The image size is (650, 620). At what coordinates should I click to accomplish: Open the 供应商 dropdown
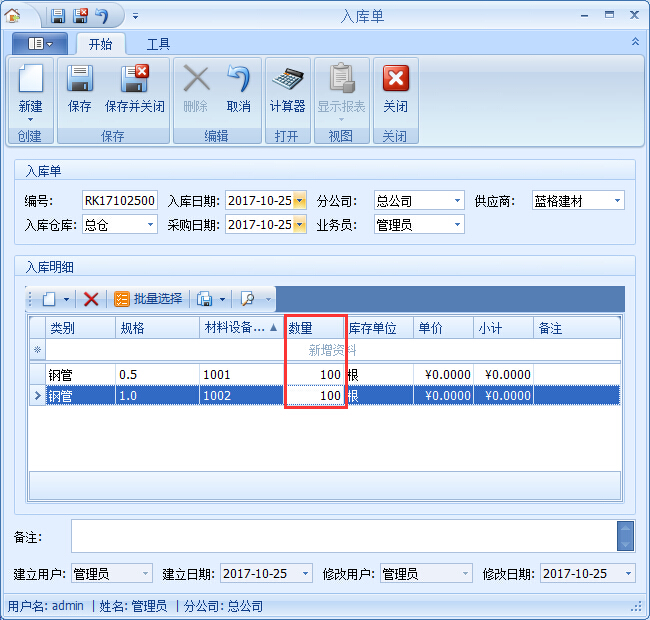(x=617, y=201)
